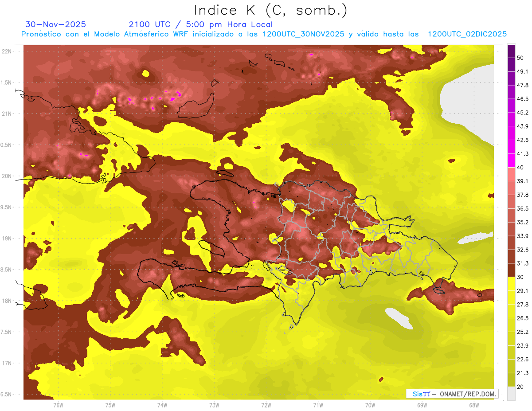Click the "76W" longitude axis label

(58, 405)
